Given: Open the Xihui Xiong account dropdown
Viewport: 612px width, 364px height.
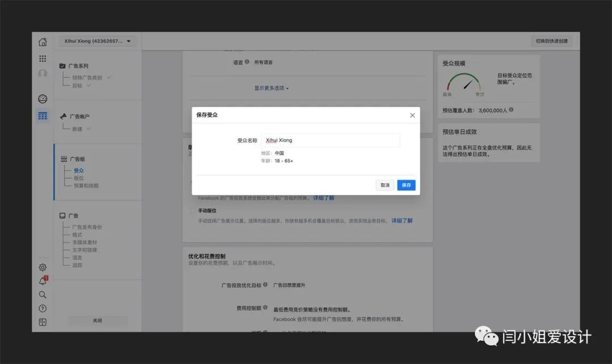Looking at the screenshot, I should [97, 41].
